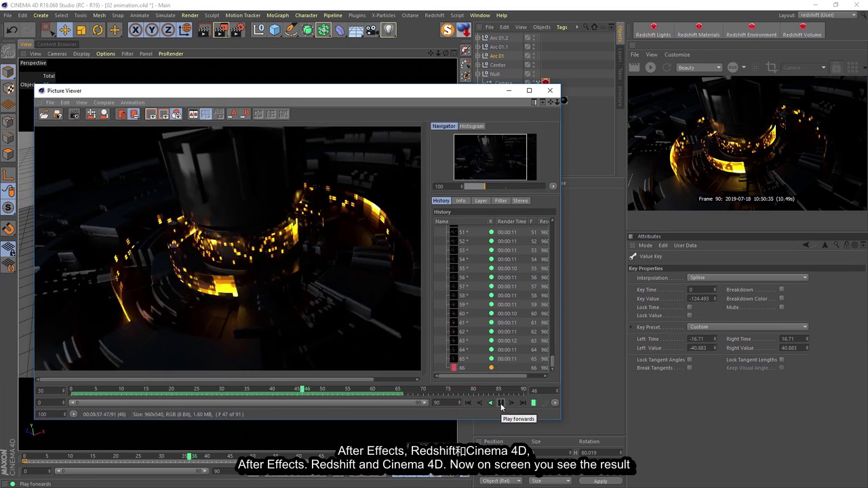Toggle the Z axis lock
This screenshot has height=488, width=868.
[x=167, y=30]
